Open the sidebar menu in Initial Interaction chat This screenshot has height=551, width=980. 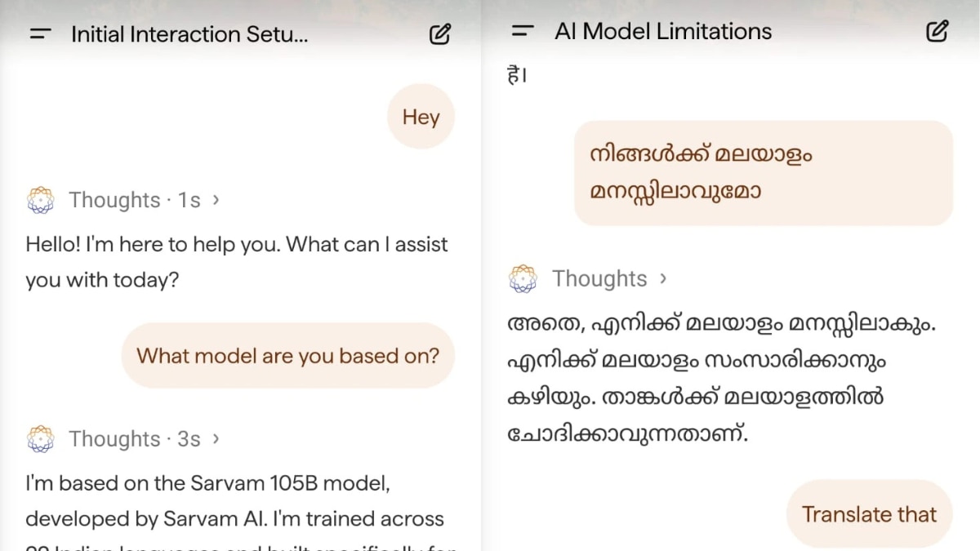tap(40, 34)
